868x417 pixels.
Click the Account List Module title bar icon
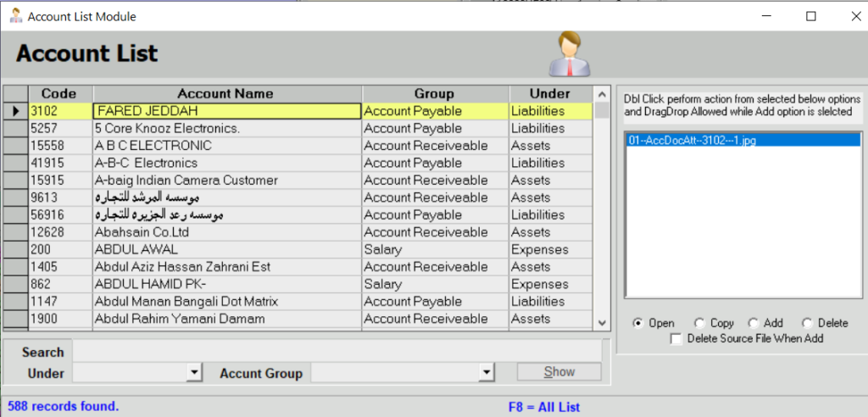click(15, 16)
